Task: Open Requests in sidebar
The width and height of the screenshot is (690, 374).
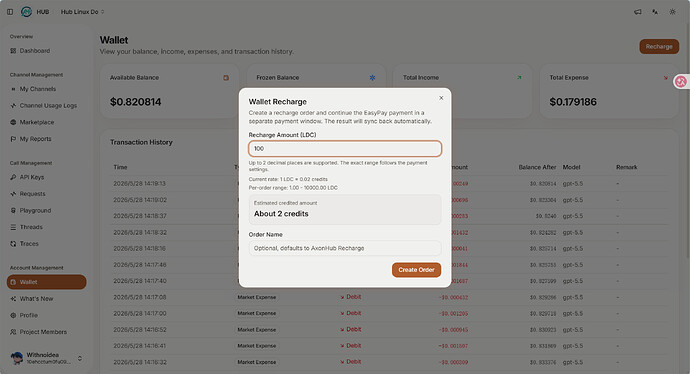Action: click(47, 194)
